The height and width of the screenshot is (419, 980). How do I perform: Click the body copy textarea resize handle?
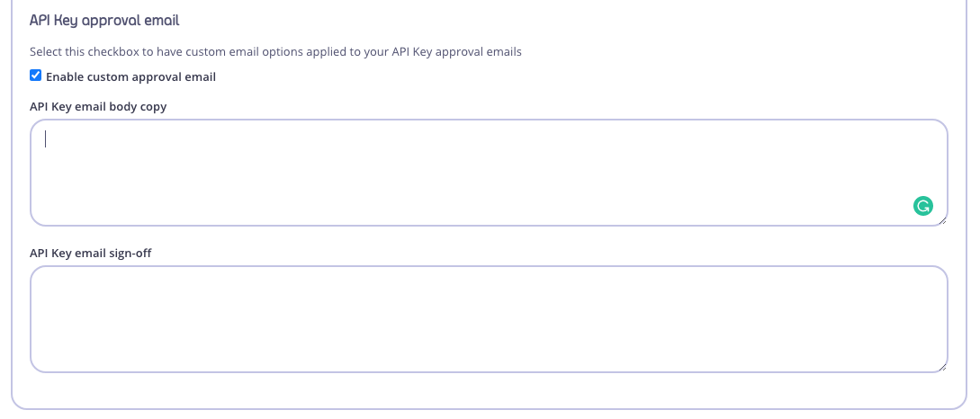pyautogui.click(x=942, y=220)
